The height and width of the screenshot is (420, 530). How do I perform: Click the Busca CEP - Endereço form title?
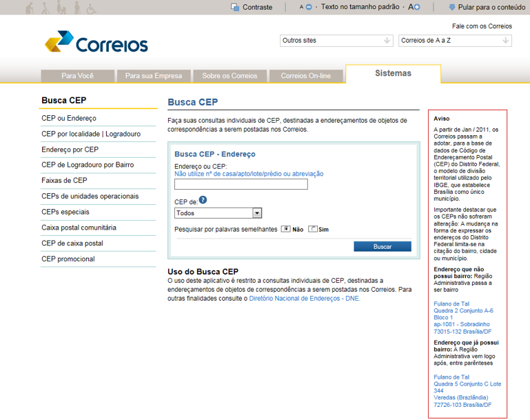tap(215, 154)
